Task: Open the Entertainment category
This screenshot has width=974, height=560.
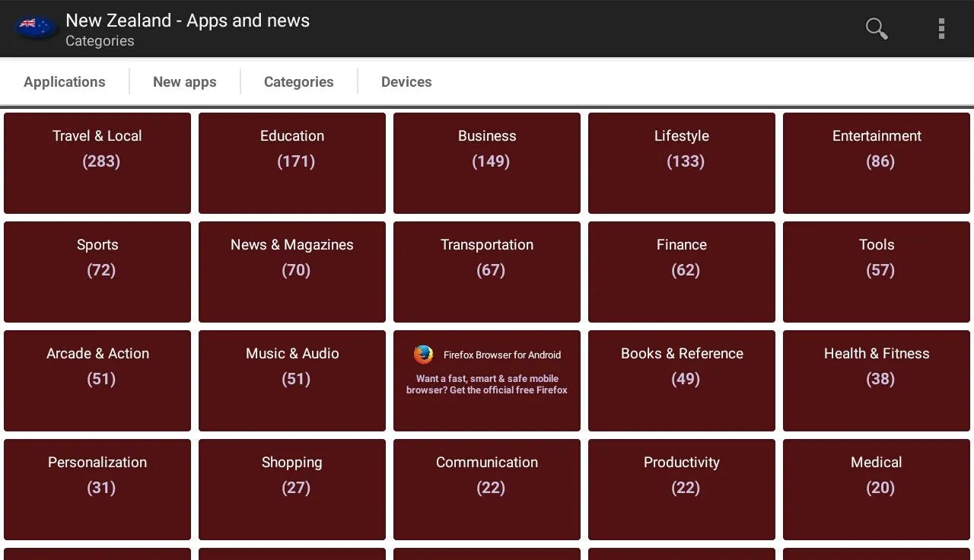Action: click(x=877, y=163)
